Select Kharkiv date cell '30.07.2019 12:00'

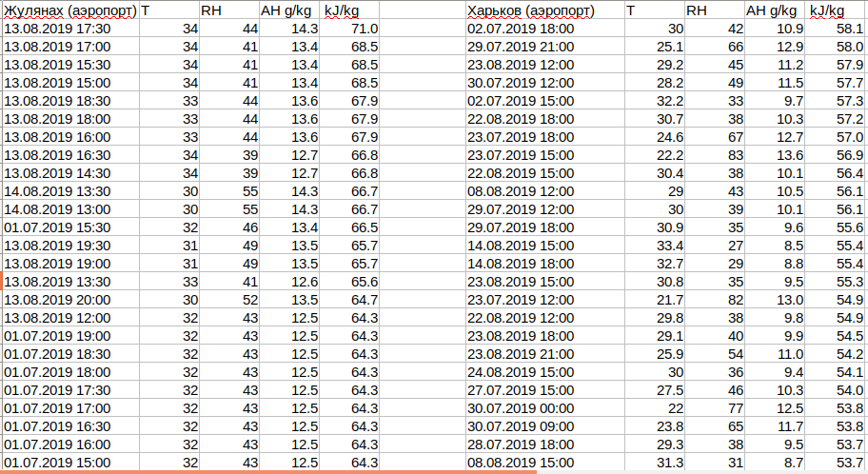point(545,83)
